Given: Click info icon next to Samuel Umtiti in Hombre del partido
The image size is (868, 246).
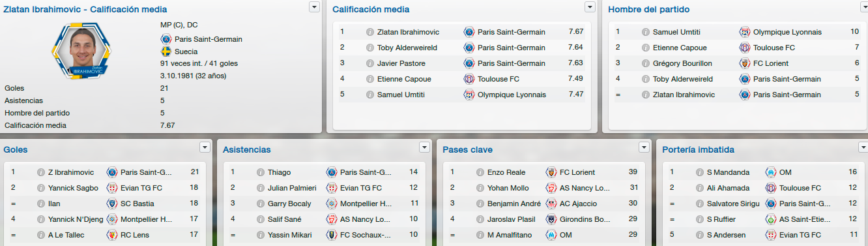Looking at the screenshot, I should (x=646, y=32).
